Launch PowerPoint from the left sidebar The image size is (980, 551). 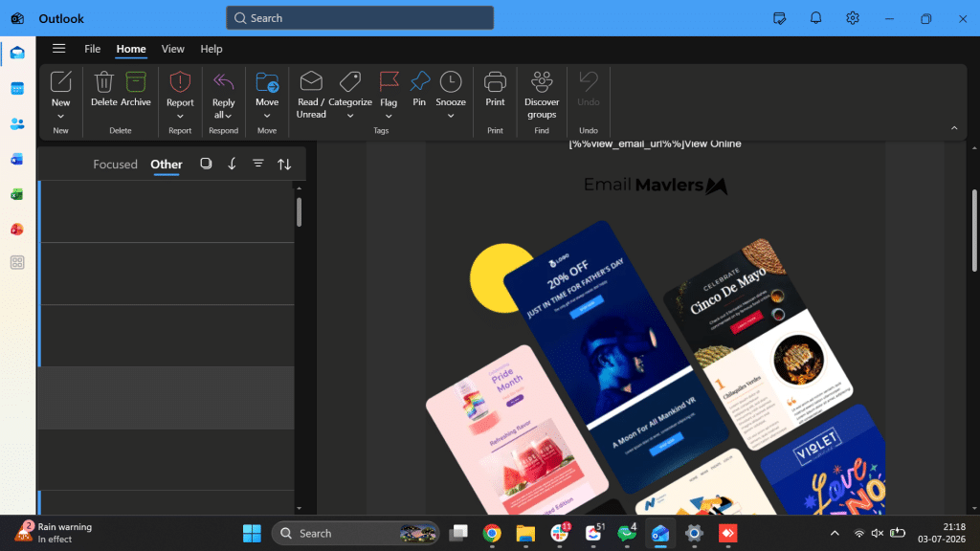click(x=17, y=230)
